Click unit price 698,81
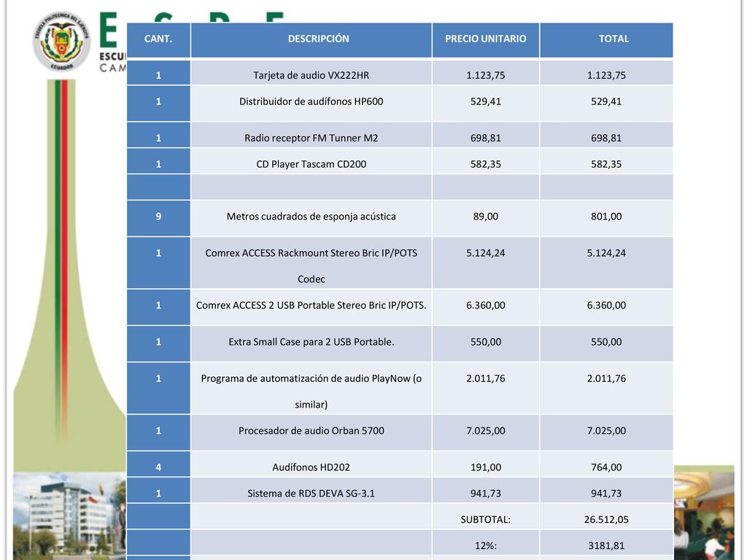The width and height of the screenshot is (747, 560). (485, 138)
